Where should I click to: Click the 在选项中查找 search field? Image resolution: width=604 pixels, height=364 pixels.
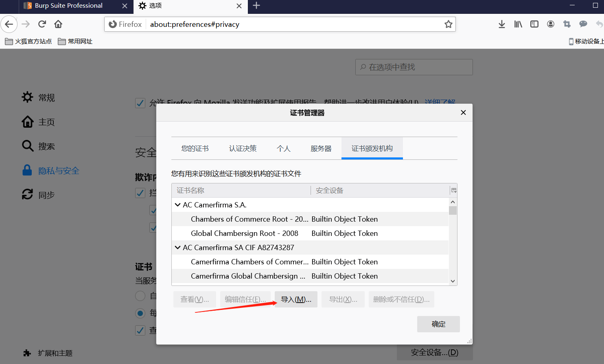[x=414, y=67]
